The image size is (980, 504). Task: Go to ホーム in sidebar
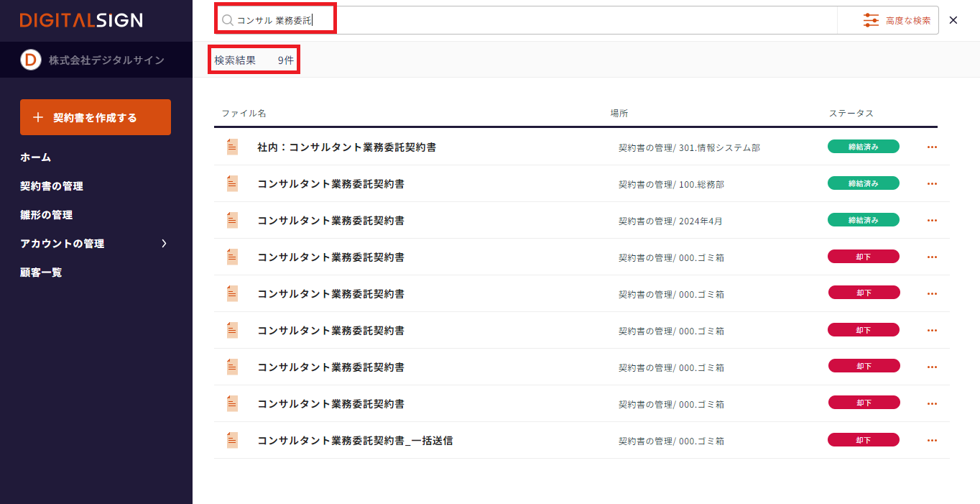coord(36,157)
